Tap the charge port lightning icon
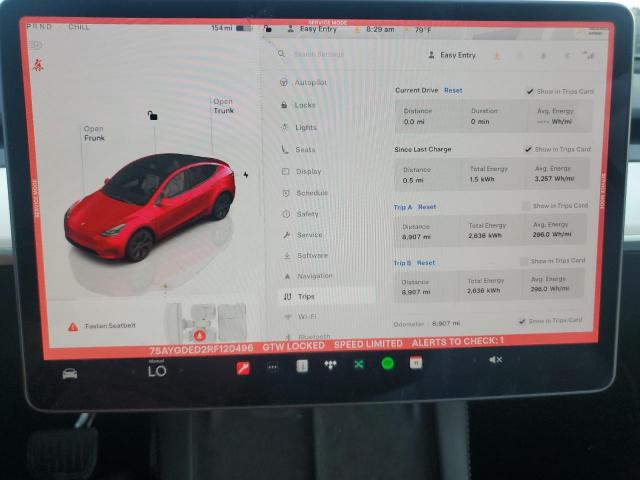 [x=246, y=175]
